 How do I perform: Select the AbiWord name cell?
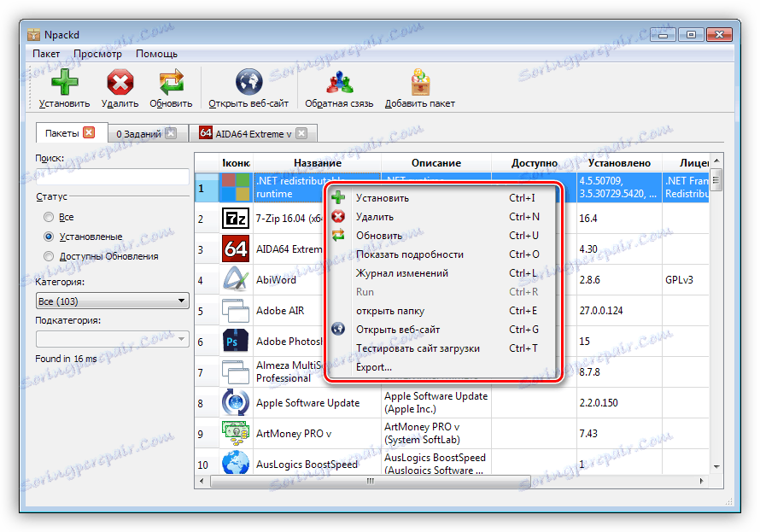tap(289, 279)
